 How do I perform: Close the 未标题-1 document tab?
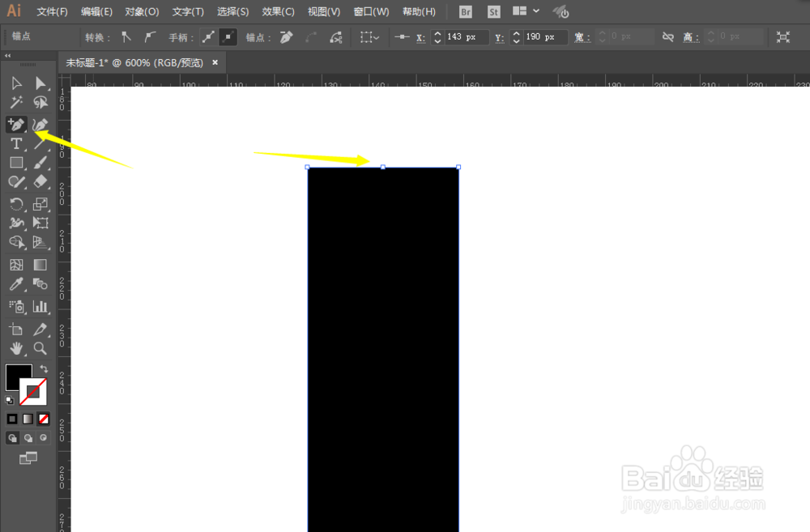[215, 62]
